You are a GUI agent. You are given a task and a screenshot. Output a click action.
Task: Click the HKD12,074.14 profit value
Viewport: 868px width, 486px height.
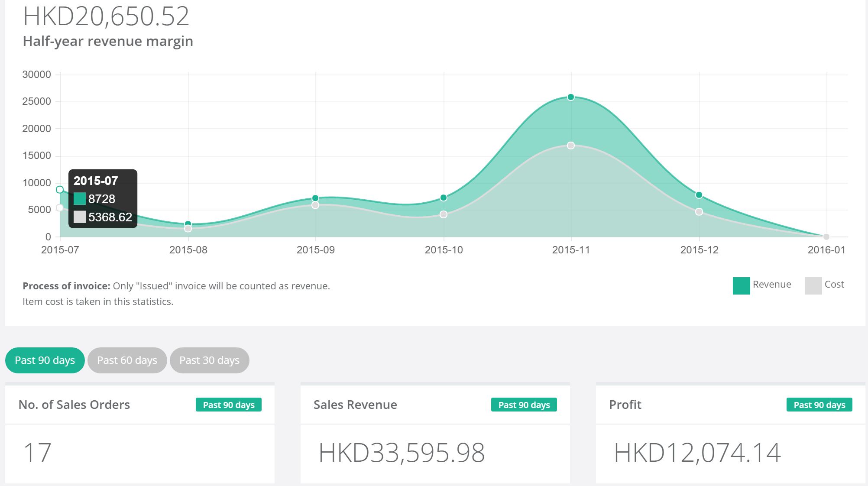click(x=697, y=453)
